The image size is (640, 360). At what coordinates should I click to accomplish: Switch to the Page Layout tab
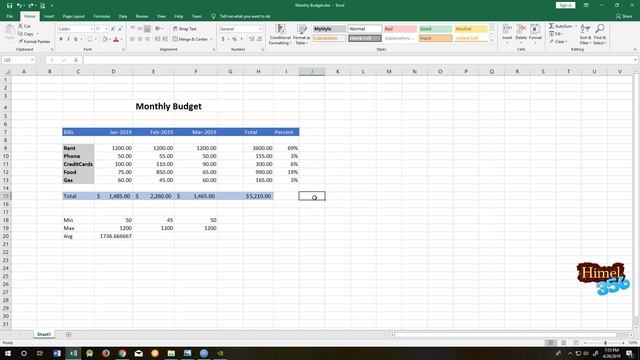pyautogui.click(x=73, y=16)
